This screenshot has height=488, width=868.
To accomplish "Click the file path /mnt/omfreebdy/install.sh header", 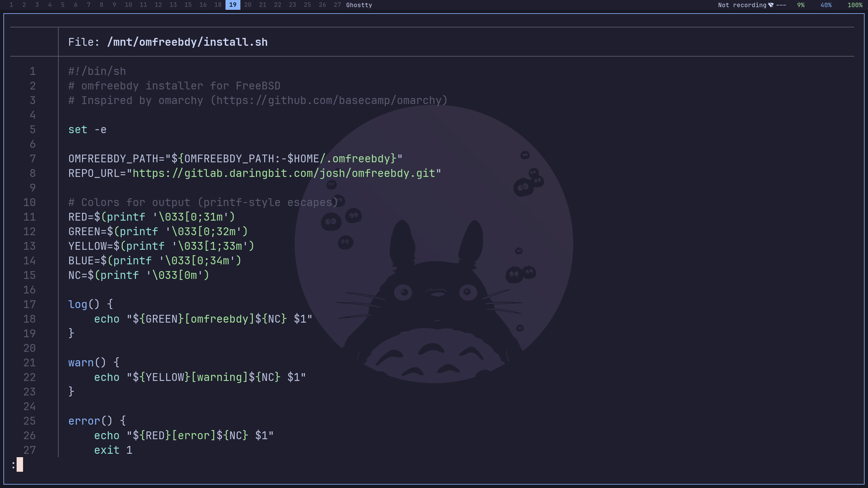I will tap(187, 42).
